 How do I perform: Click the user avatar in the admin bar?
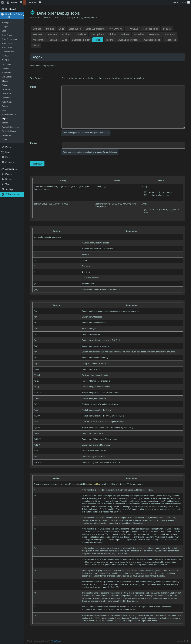(188, 2)
